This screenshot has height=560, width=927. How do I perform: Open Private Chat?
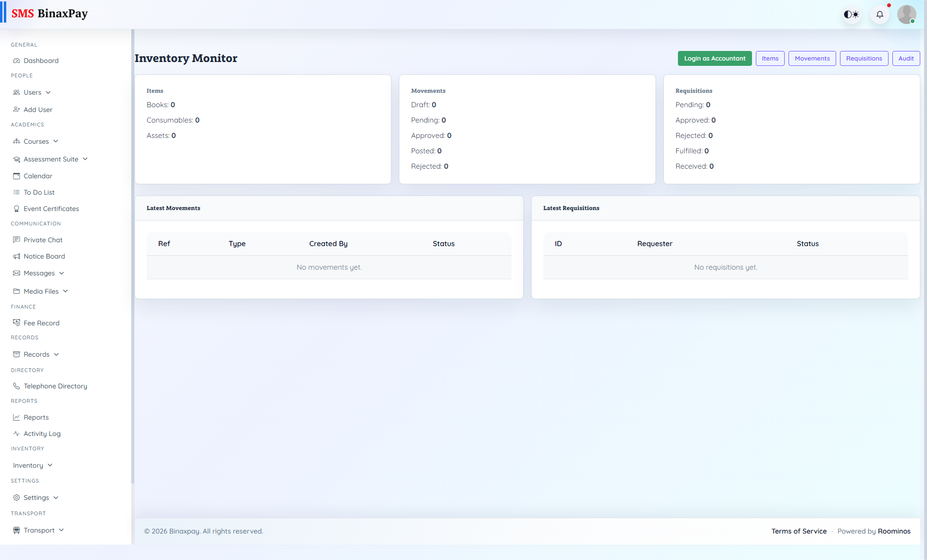click(43, 239)
